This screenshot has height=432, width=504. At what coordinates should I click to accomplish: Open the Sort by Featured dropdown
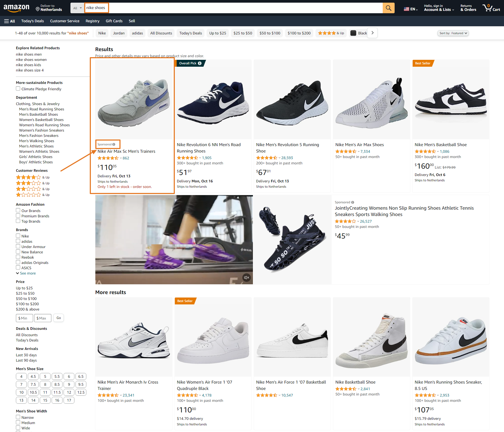click(x=453, y=33)
